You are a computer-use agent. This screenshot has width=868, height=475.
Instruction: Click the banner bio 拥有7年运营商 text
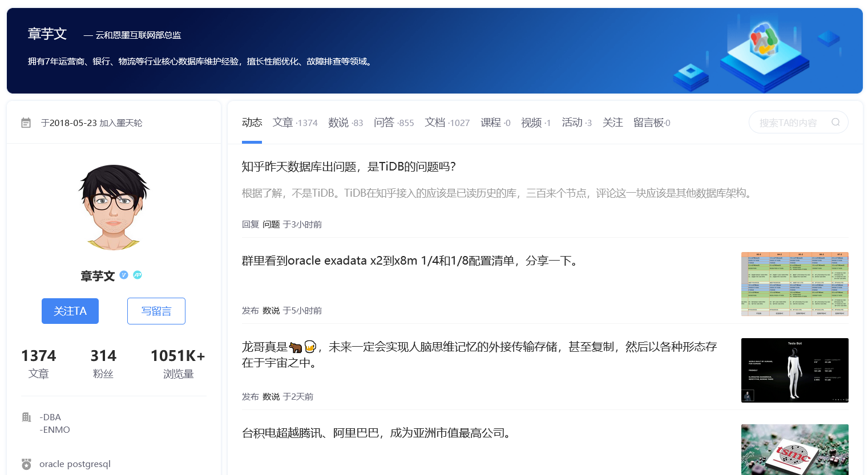(x=201, y=61)
